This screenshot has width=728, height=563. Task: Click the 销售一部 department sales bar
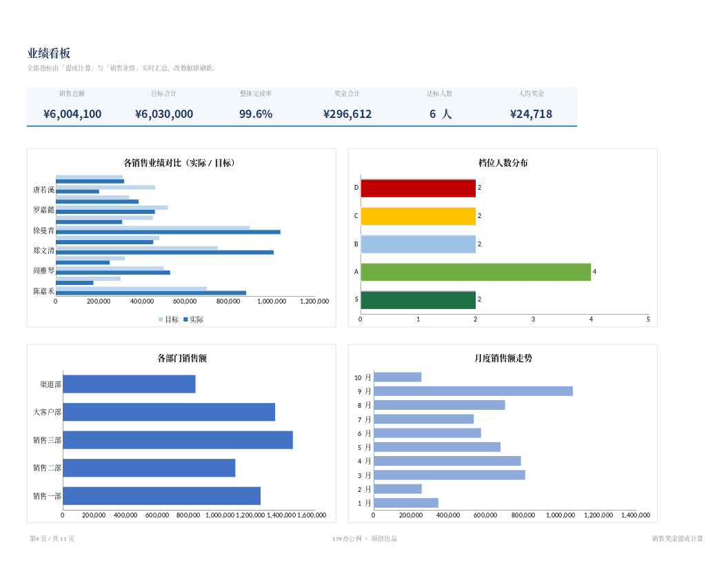tap(161, 495)
